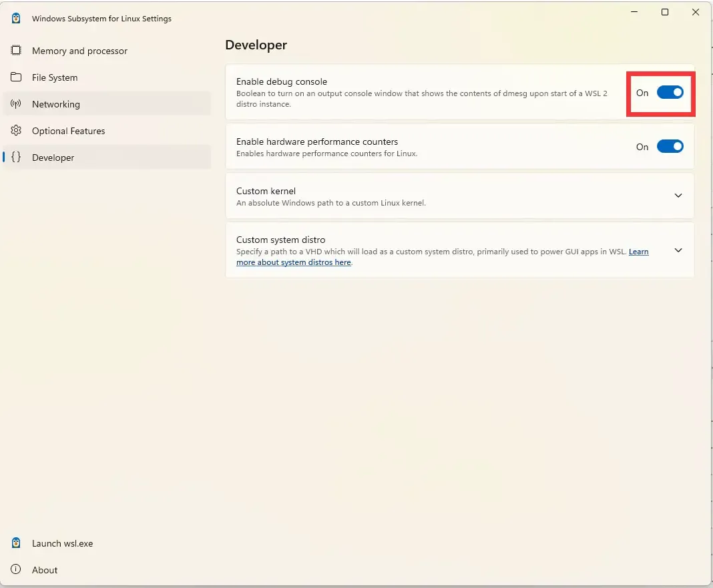Click the File System folder icon
713x588 pixels.
(x=15, y=77)
